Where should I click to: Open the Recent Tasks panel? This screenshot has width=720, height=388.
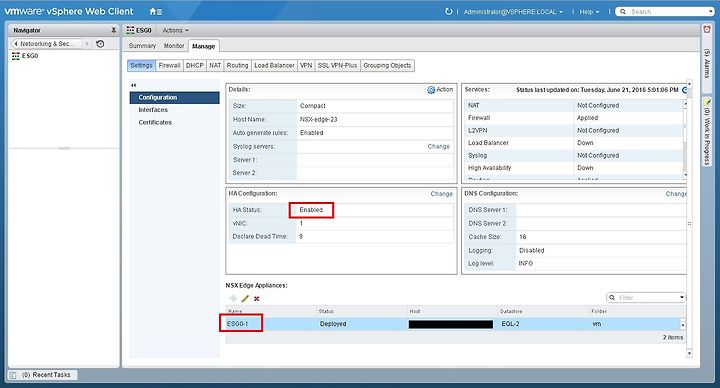coord(43,375)
